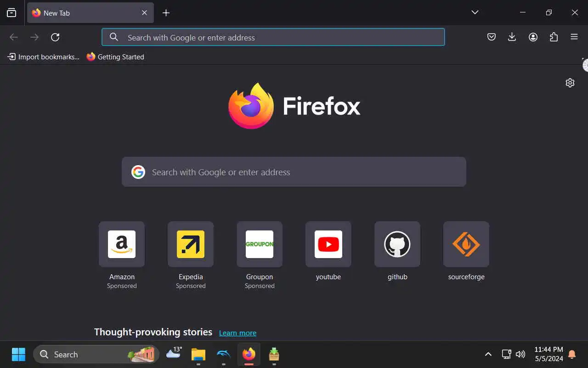Viewport: 588px width, 368px height.
Task: Open the Getting Started bookmark
Action: (115, 57)
